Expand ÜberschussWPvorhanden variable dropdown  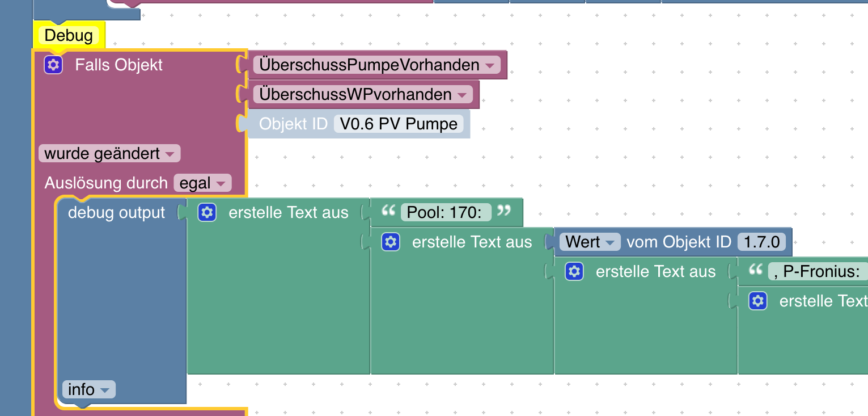pyautogui.click(x=461, y=95)
